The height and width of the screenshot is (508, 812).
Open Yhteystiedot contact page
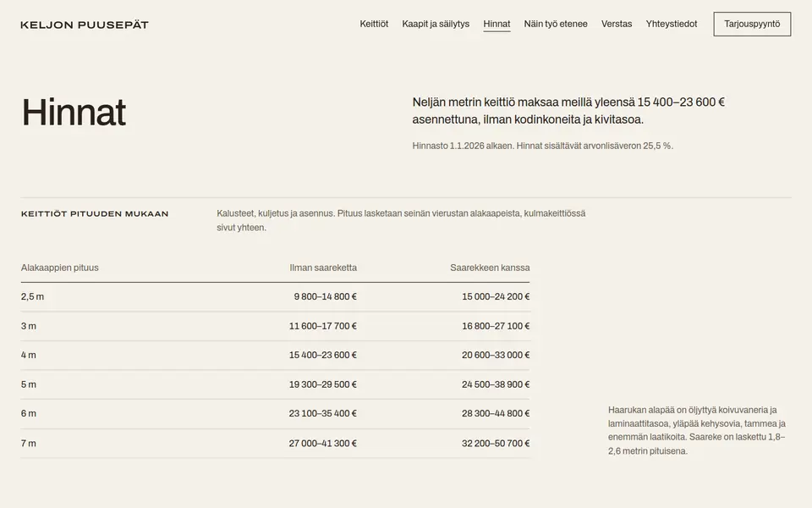[x=671, y=24]
